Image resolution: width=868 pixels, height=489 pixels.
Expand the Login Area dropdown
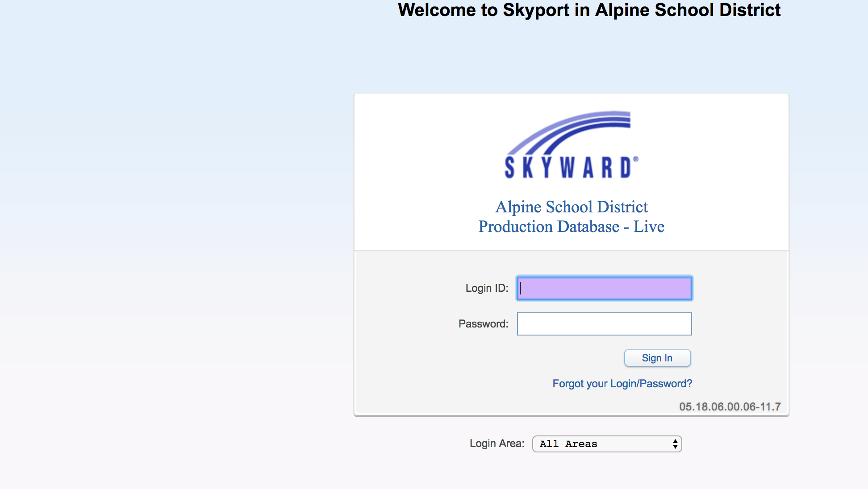pos(607,444)
